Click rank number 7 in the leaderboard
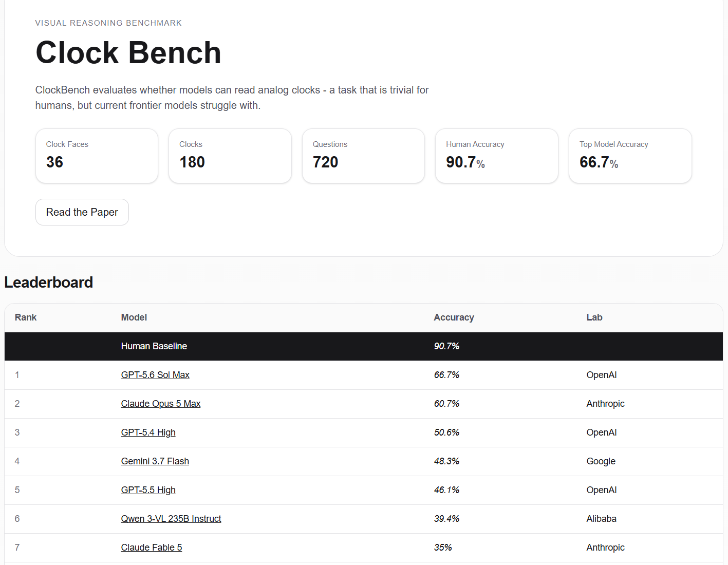The height and width of the screenshot is (565, 728). pyautogui.click(x=17, y=548)
